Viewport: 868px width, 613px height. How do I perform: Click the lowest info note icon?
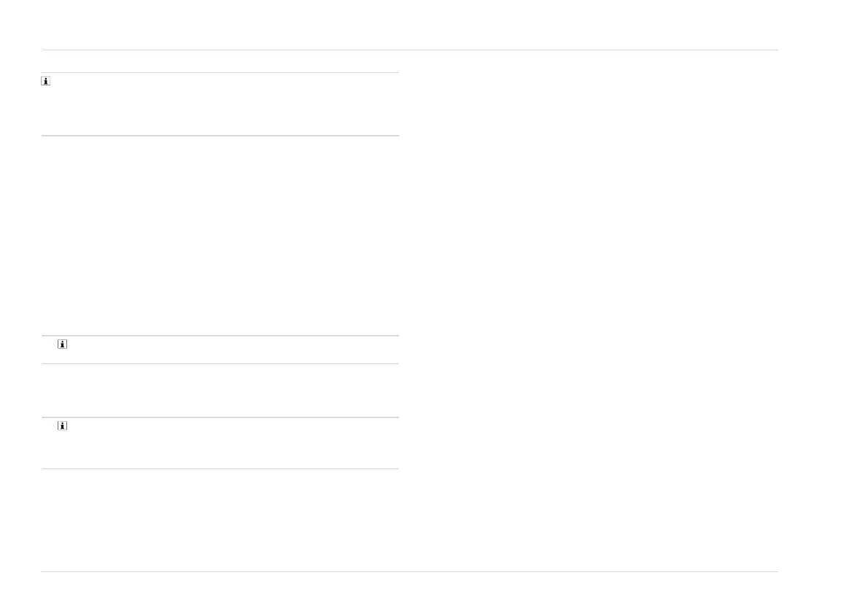pyautogui.click(x=63, y=426)
